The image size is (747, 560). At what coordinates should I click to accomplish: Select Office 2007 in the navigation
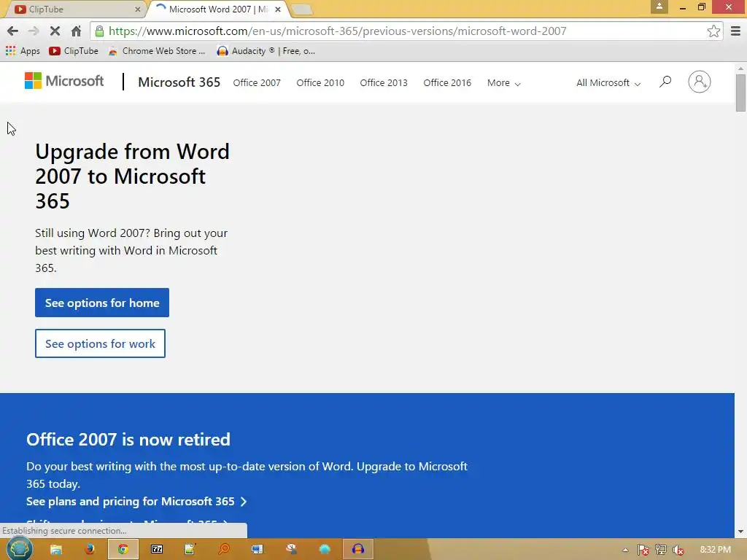pos(257,83)
